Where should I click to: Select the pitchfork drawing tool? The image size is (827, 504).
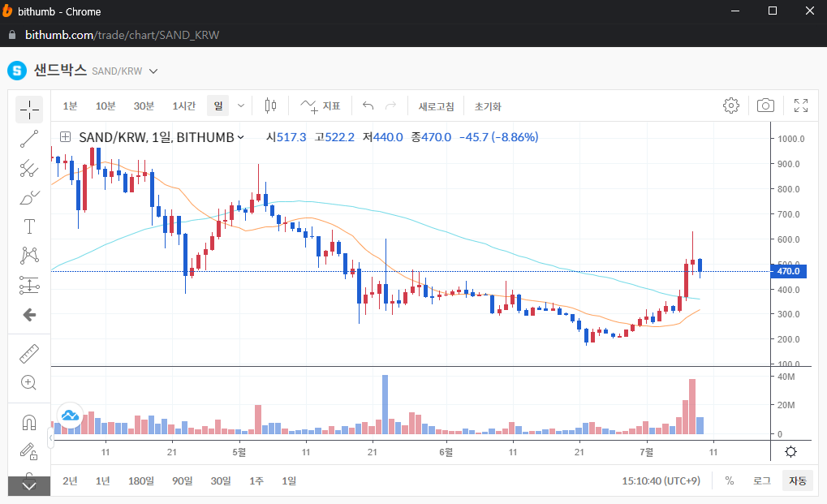[x=29, y=169]
